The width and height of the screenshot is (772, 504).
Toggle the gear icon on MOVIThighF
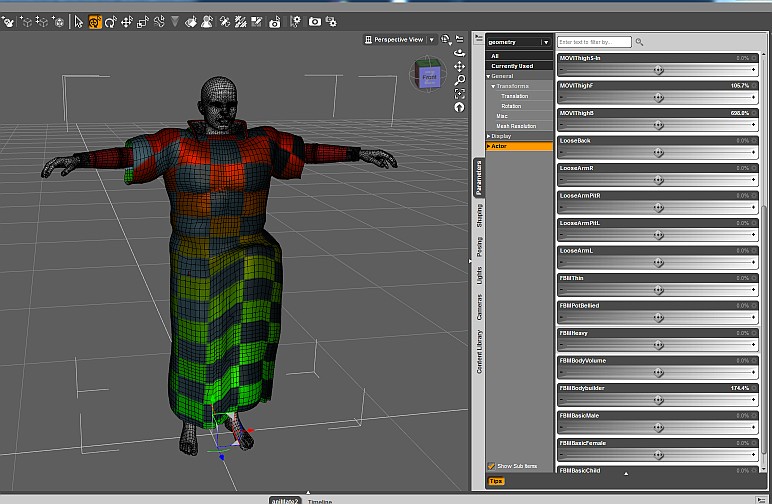pyautogui.click(x=754, y=86)
